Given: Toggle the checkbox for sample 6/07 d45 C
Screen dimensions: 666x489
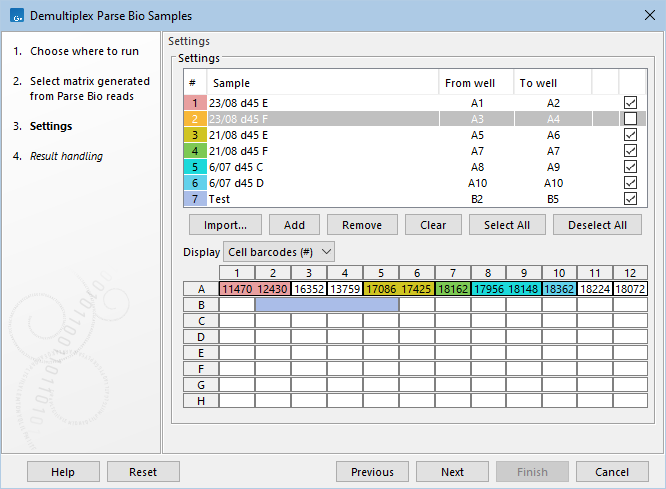Looking at the screenshot, I should [x=630, y=167].
